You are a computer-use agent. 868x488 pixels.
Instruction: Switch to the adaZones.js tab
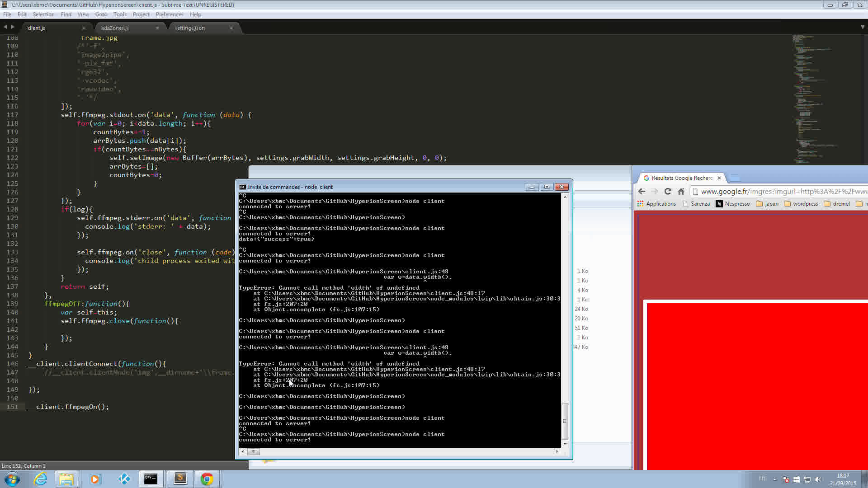tap(115, 28)
